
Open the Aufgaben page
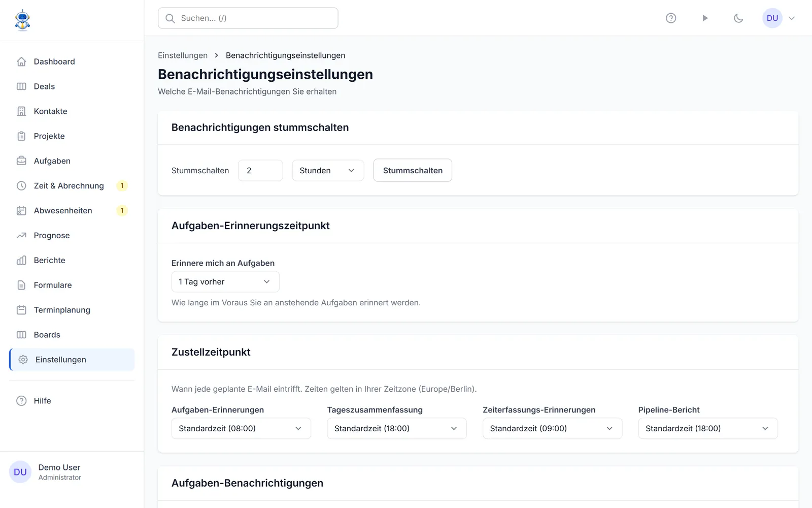72,161
